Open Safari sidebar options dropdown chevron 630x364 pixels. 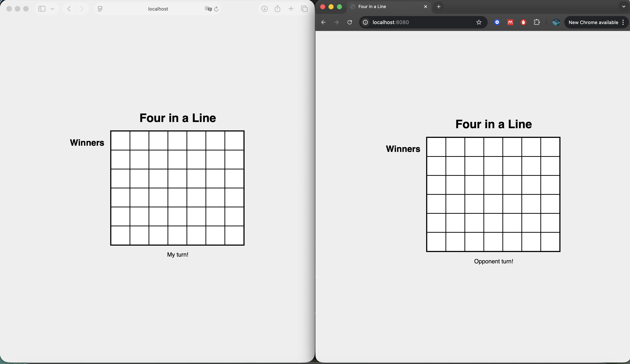(x=52, y=9)
